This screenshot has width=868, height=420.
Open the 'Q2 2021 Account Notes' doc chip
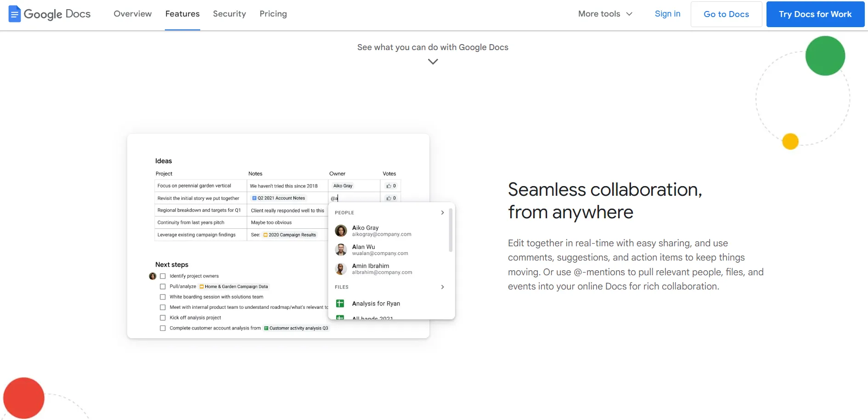(x=279, y=198)
